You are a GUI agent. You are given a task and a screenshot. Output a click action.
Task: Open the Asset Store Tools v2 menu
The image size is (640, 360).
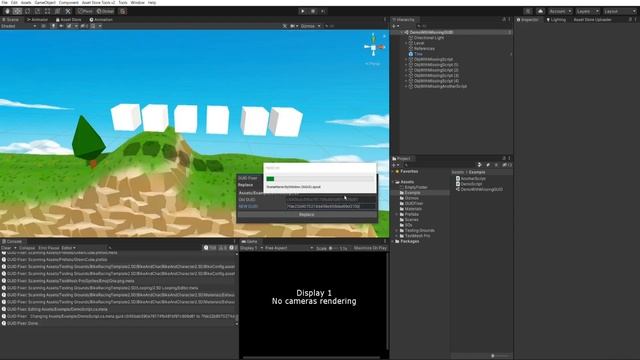point(98,2)
